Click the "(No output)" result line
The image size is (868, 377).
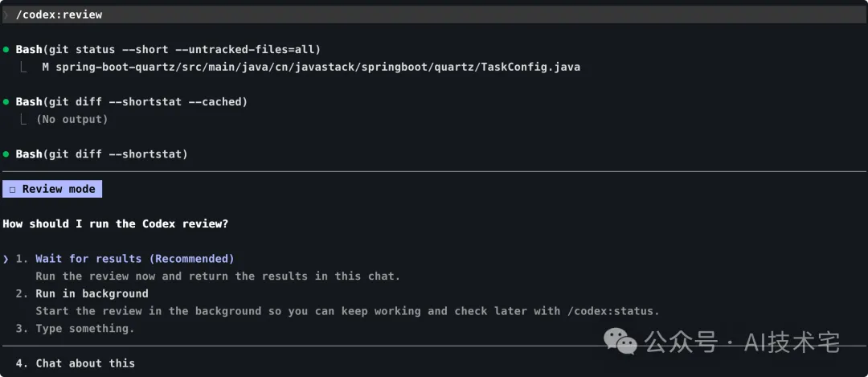tap(71, 119)
